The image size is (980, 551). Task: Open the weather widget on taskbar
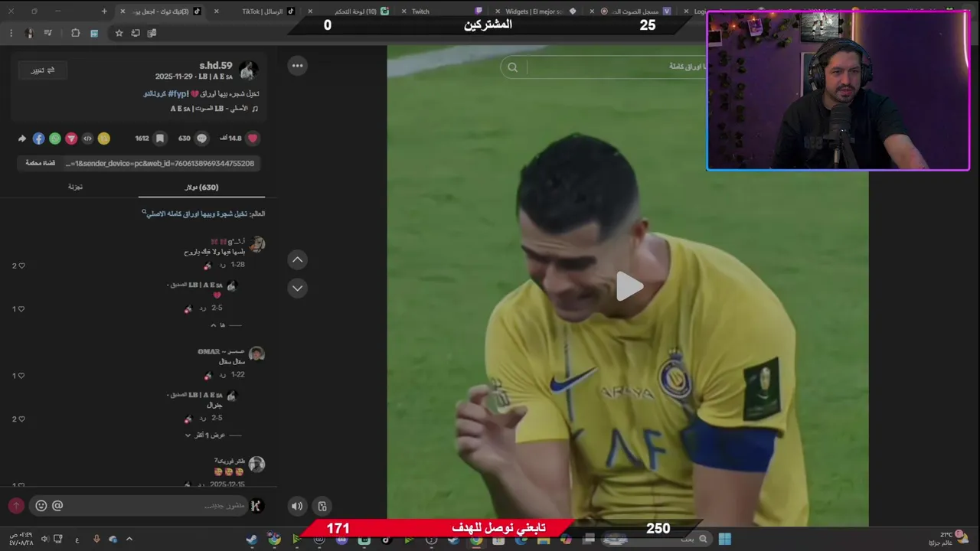tap(948, 539)
